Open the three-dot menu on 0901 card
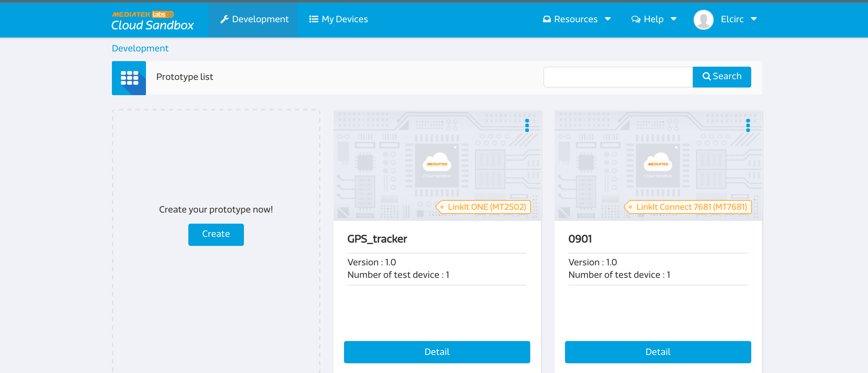The height and width of the screenshot is (373, 868). click(748, 126)
